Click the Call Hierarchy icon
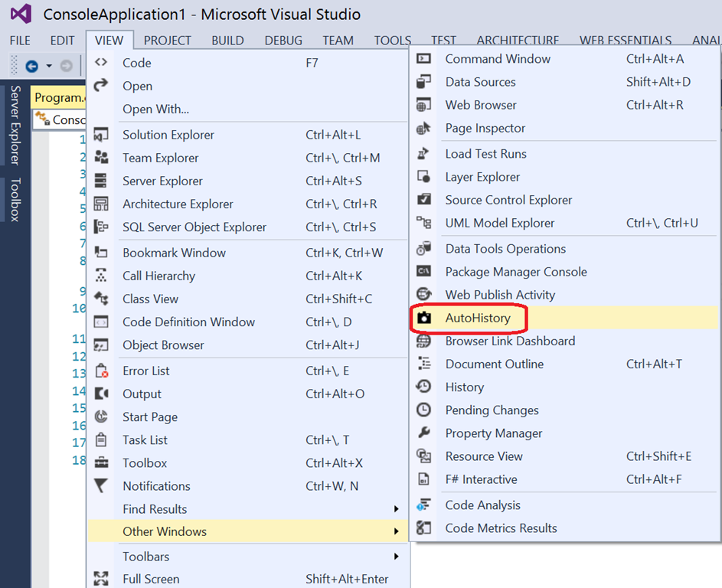The height and width of the screenshot is (588, 722). tap(101, 276)
